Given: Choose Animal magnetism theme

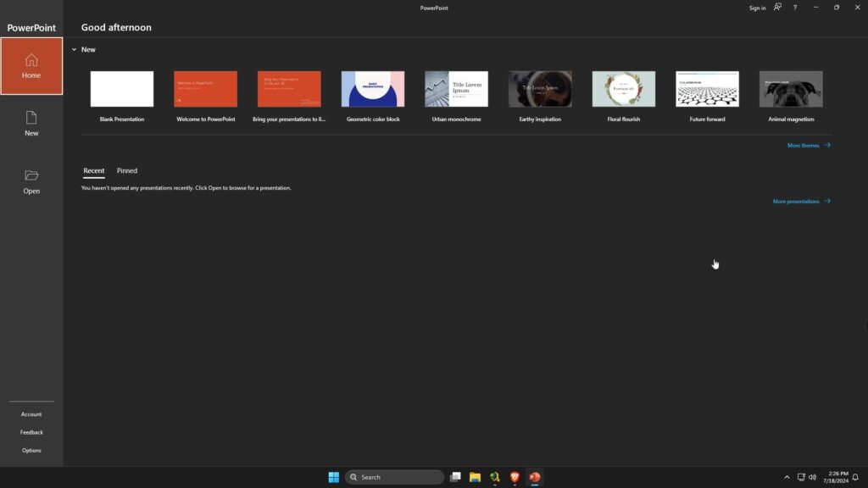Looking at the screenshot, I should click(791, 97).
